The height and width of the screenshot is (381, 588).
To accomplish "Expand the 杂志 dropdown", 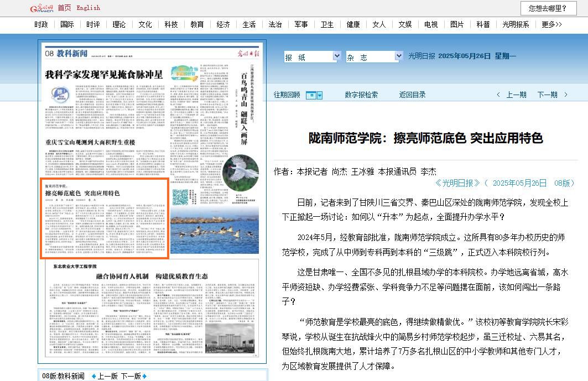I will (398, 56).
